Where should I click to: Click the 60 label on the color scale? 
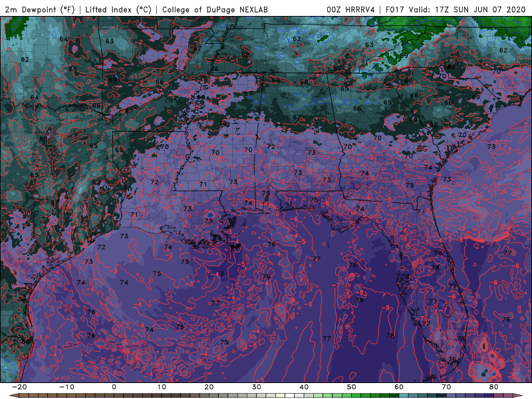[x=399, y=387]
